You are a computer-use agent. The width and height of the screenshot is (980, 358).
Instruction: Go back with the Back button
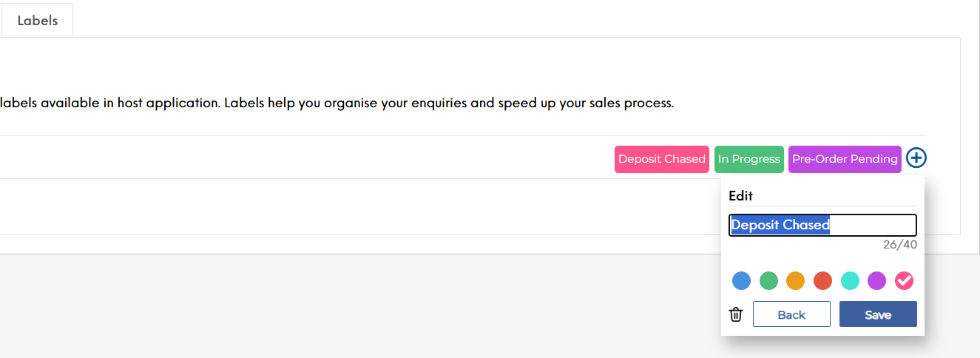pyautogui.click(x=791, y=314)
